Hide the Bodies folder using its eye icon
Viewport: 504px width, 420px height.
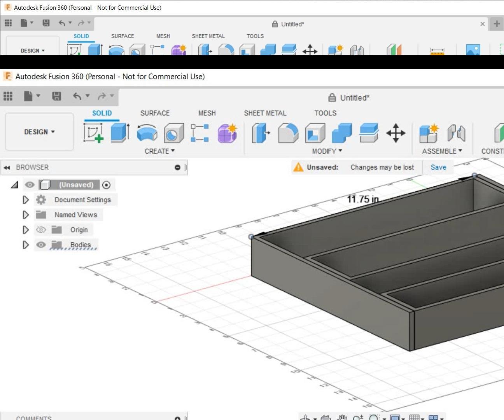pyautogui.click(x=41, y=245)
